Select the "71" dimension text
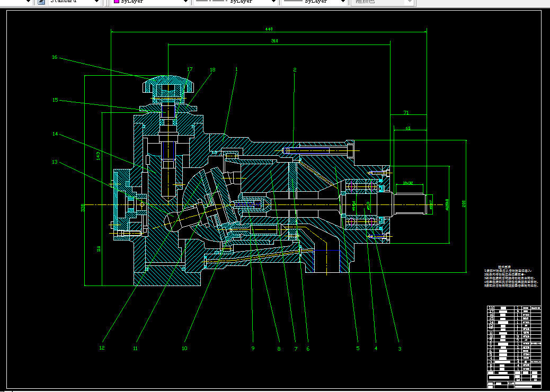This screenshot has height=392, width=550. [x=406, y=112]
